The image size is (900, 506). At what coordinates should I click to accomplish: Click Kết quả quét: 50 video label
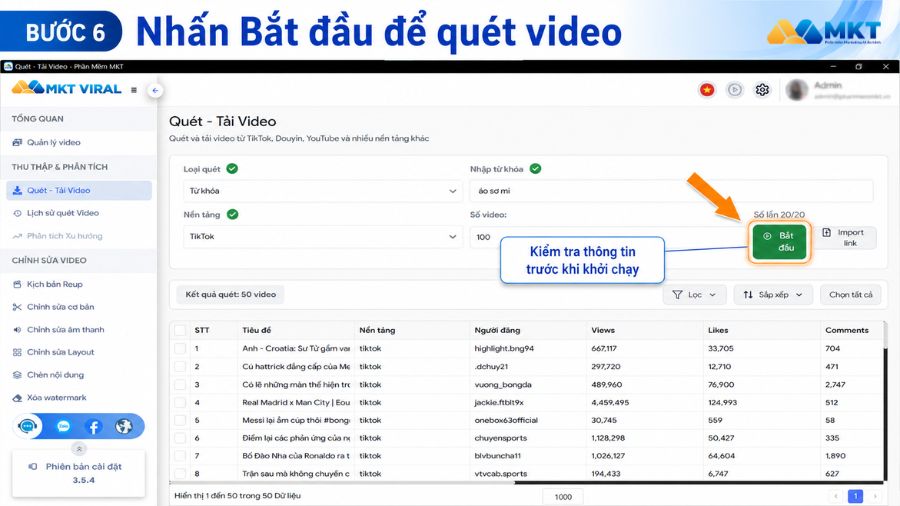point(231,294)
